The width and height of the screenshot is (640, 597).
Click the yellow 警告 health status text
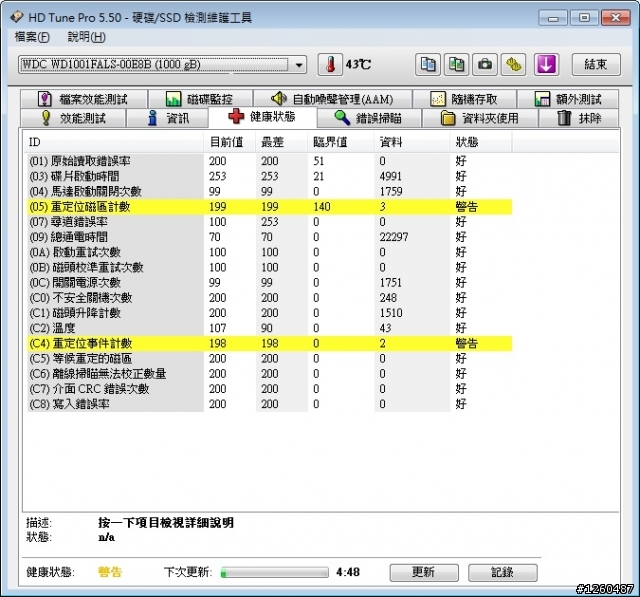coord(110,572)
